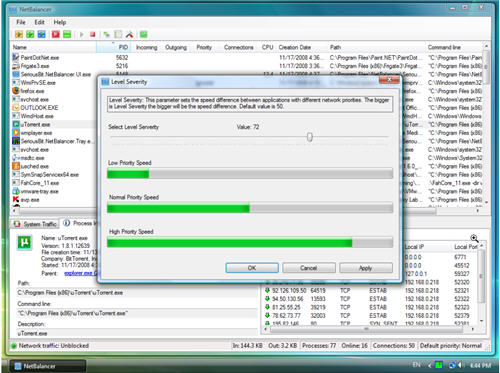500x373 pixels.
Task: Click the last green toolbar icon
Action: click(x=143, y=34)
